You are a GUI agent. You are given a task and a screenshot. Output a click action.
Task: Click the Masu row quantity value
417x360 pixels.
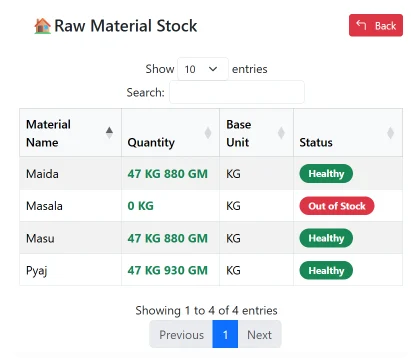pos(167,238)
